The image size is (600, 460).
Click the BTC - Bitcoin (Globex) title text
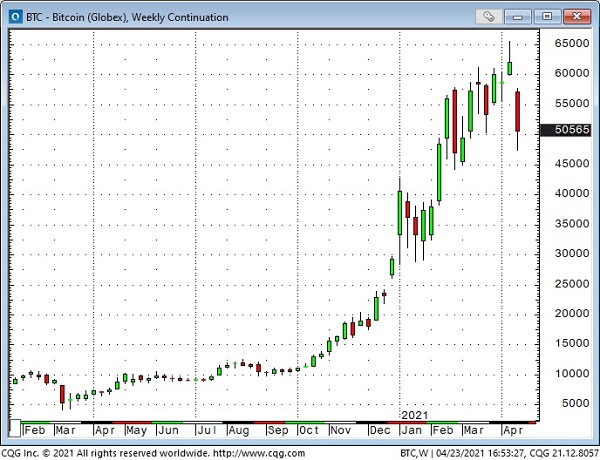[x=127, y=17]
